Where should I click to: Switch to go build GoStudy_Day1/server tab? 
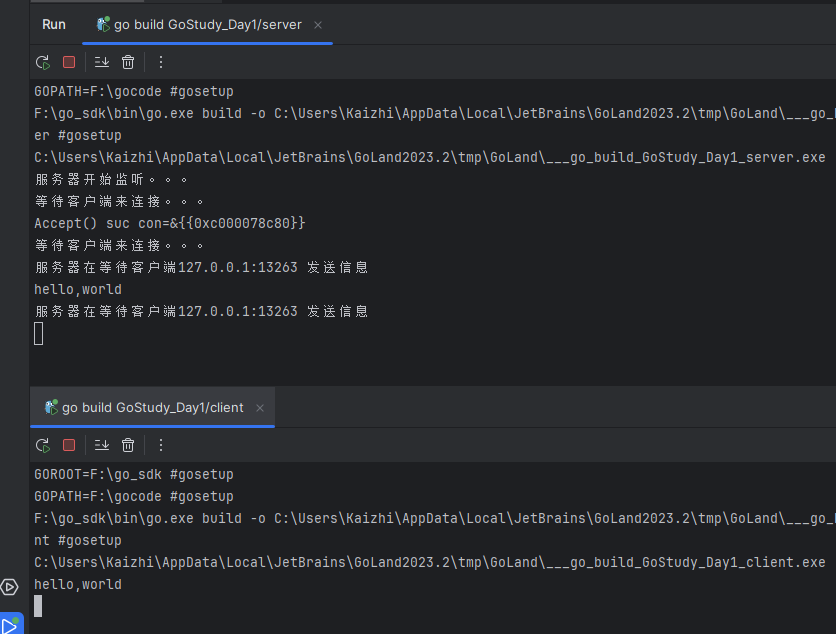(199, 25)
